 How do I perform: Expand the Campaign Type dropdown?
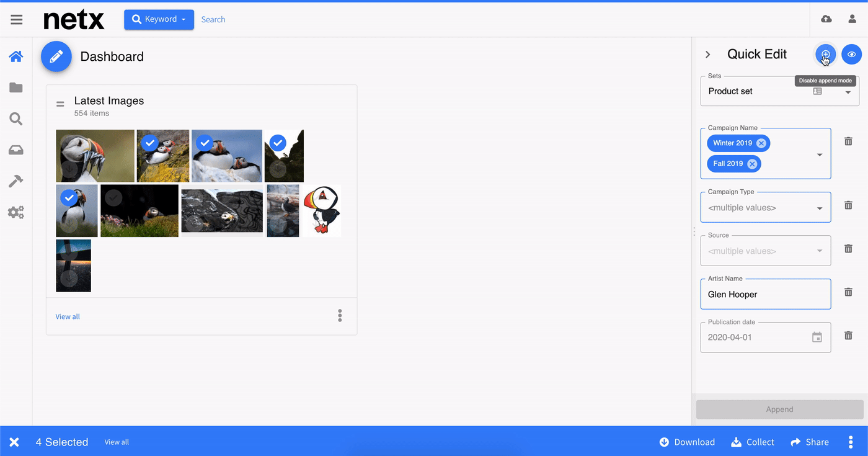[x=820, y=208]
